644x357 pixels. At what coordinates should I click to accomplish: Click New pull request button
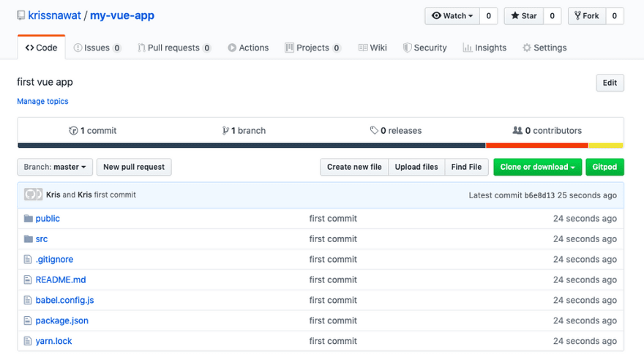pyautogui.click(x=134, y=167)
